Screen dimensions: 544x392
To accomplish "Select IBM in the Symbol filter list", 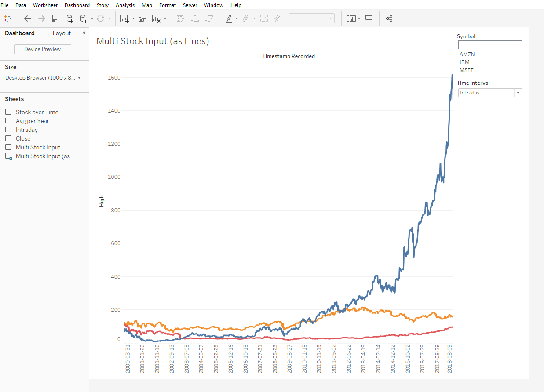I will tap(464, 62).
